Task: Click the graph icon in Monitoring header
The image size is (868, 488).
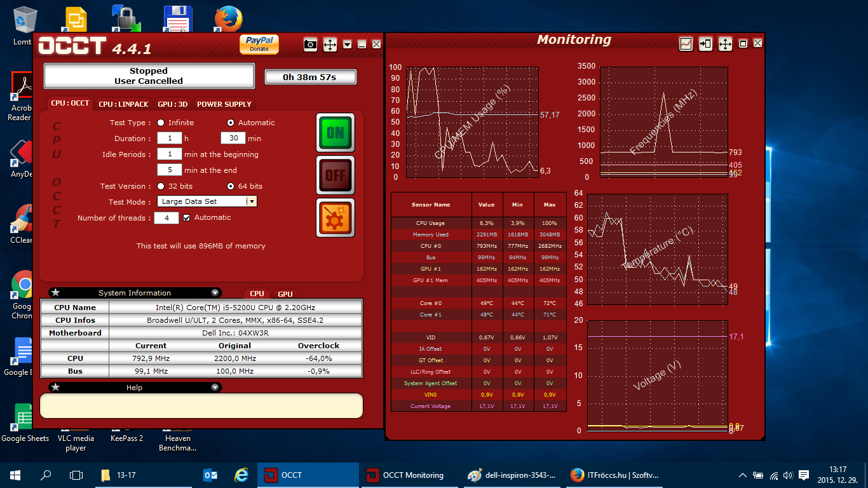Action: [x=686, y=44]
